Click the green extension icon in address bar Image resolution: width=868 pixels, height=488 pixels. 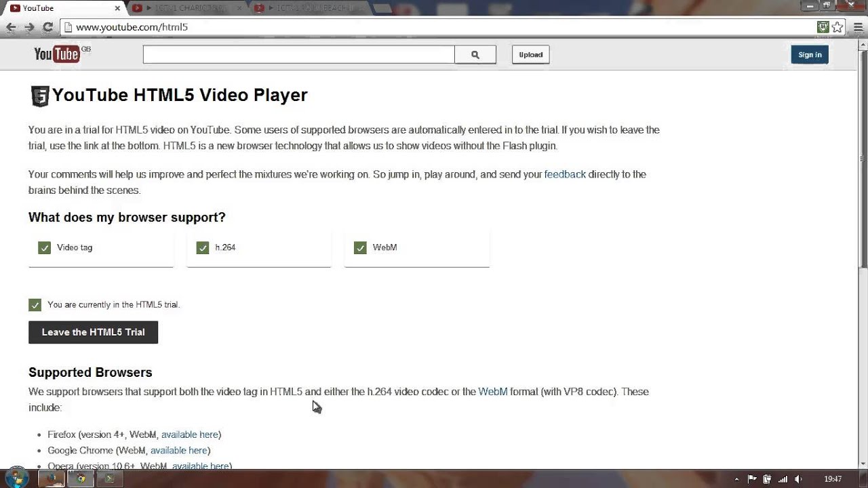(x=823, y=27)
